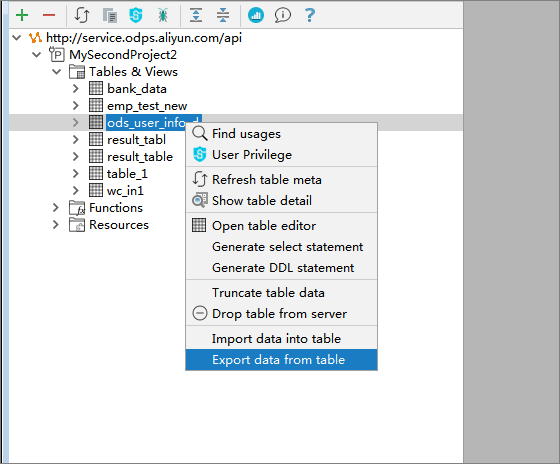Click the magnifier icon beside Find usages
560x464 pixels.
[200, 134]
